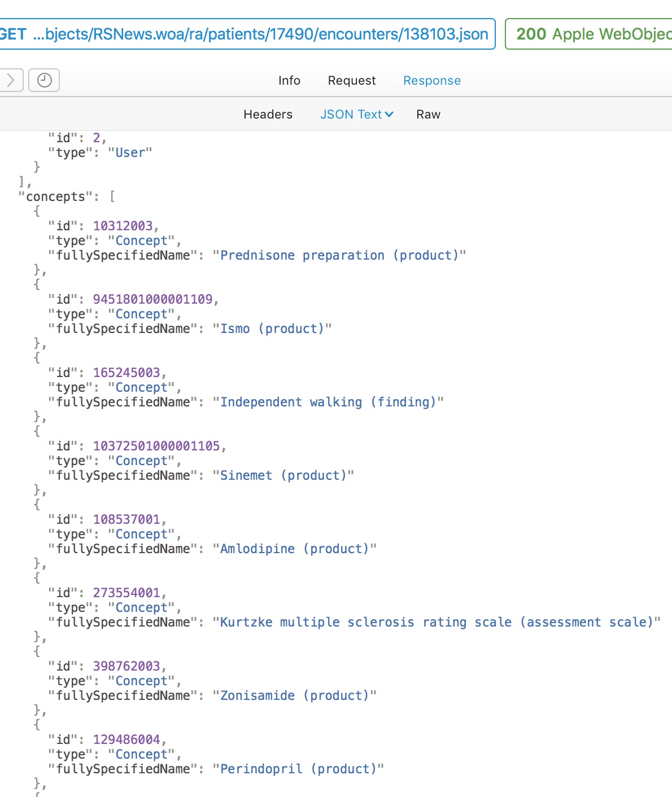
Task: Click the GET request URL field
Action: [246, 34]
